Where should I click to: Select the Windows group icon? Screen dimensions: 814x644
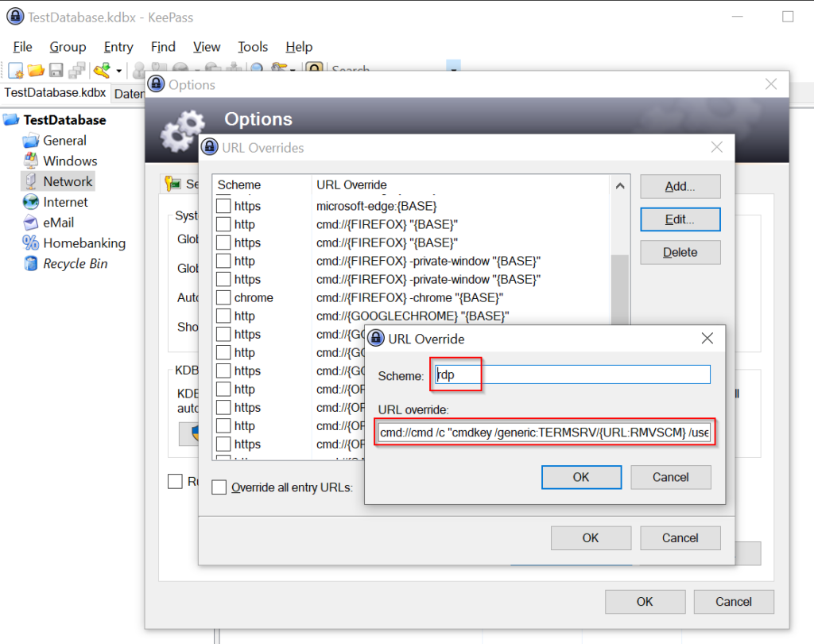31,161
